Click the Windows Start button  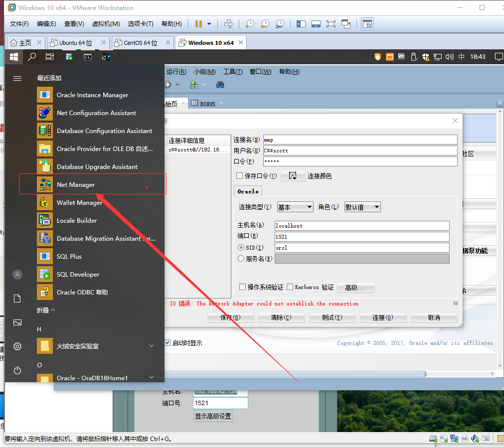tap(14, 57)
